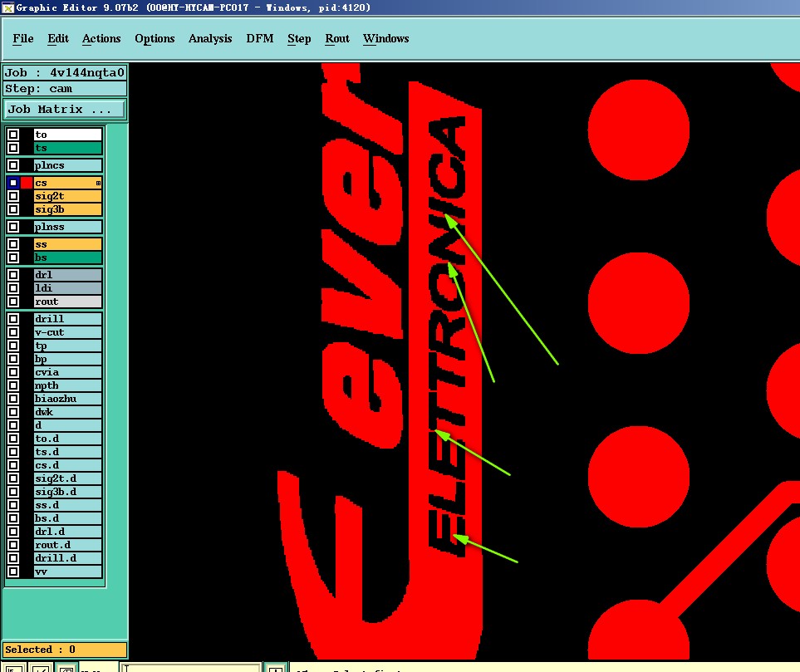Open the Windows menu
The image size is (800, 672).
(x=385, y=39)
